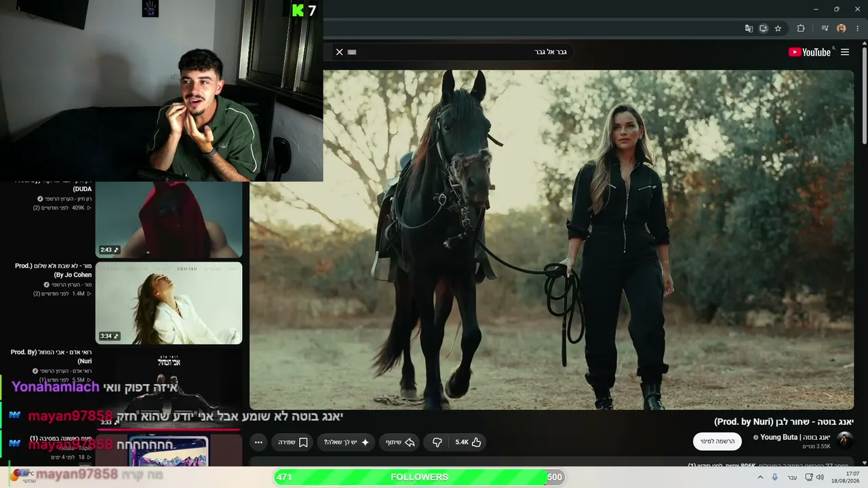868x488 pixels.
Task: Subscribe using the הרשמה למינוי button
Action: [717, 441]
